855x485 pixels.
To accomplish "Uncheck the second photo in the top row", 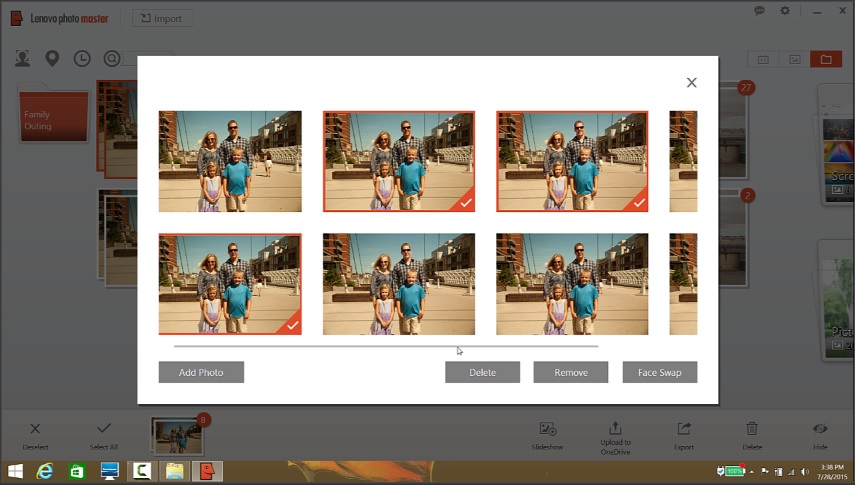I will (399, 161).
